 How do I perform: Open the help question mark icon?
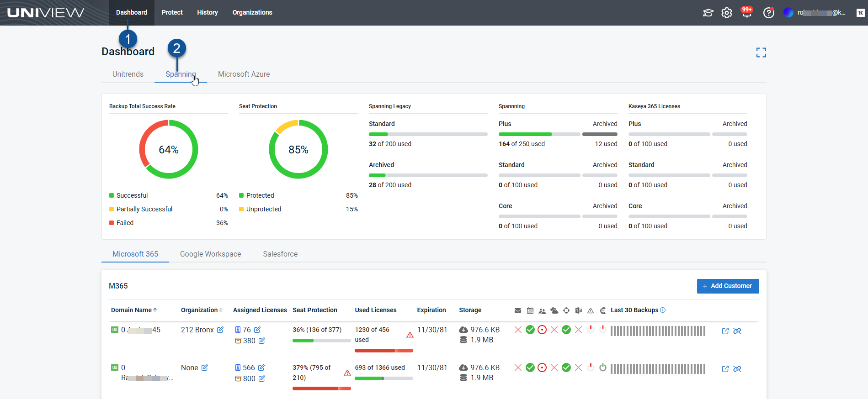[x=769, y=13]
